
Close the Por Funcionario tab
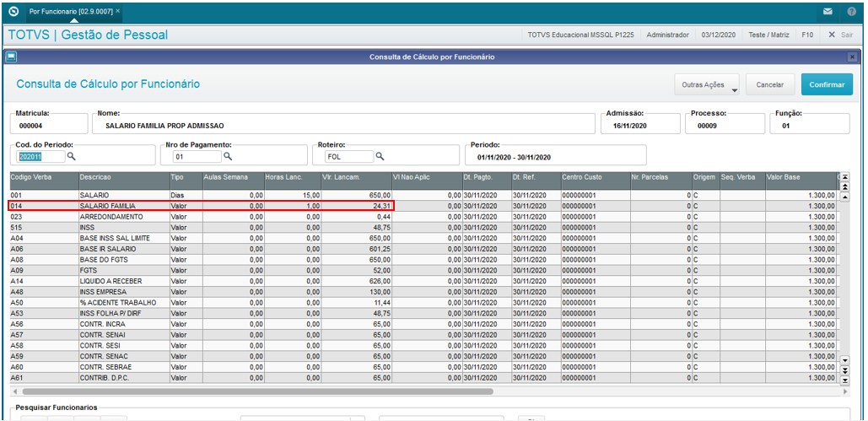118,11
